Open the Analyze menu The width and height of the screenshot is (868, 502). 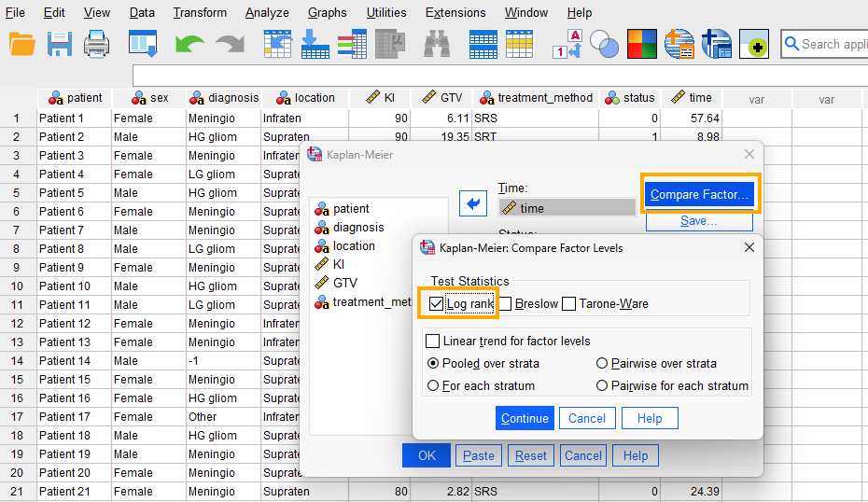(x=267, y=13)
